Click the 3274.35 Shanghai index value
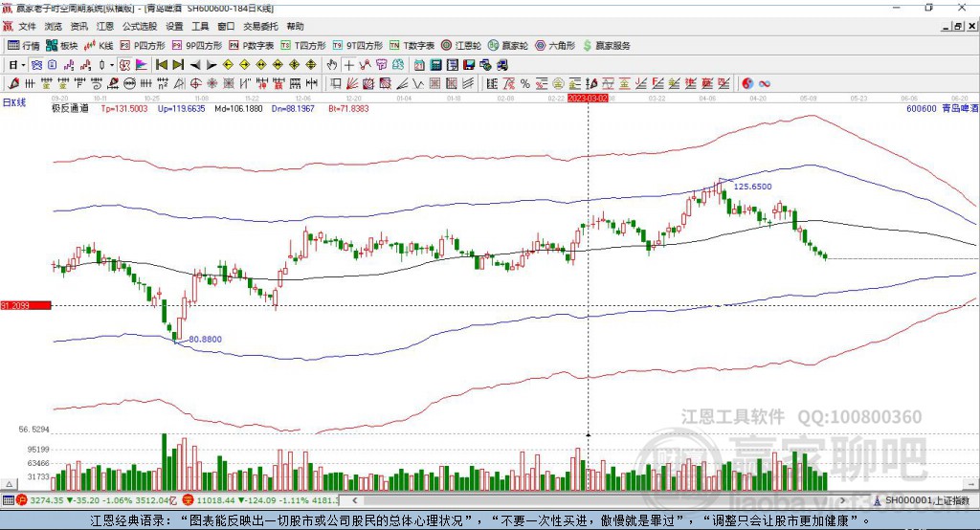The height and width of the screenshot is (530, 980). coord(47,500)
